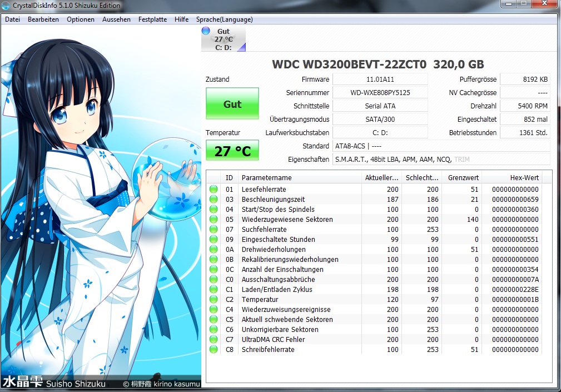This screenshot has height=392, width=561.
Task: Click green status icon for Rekalibrierungswiederholungen
Action: 214,259
